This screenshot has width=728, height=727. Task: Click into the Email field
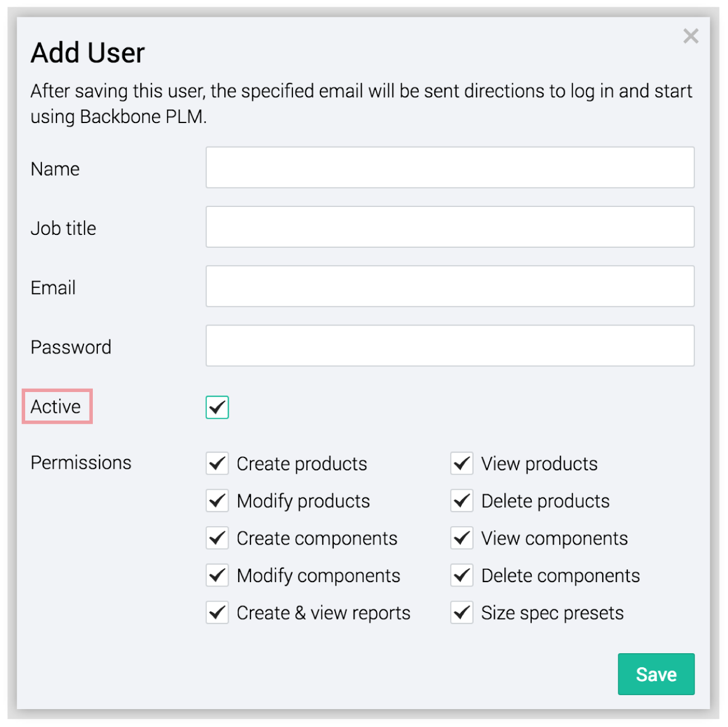pyautogui.click(x=450, y=286)
